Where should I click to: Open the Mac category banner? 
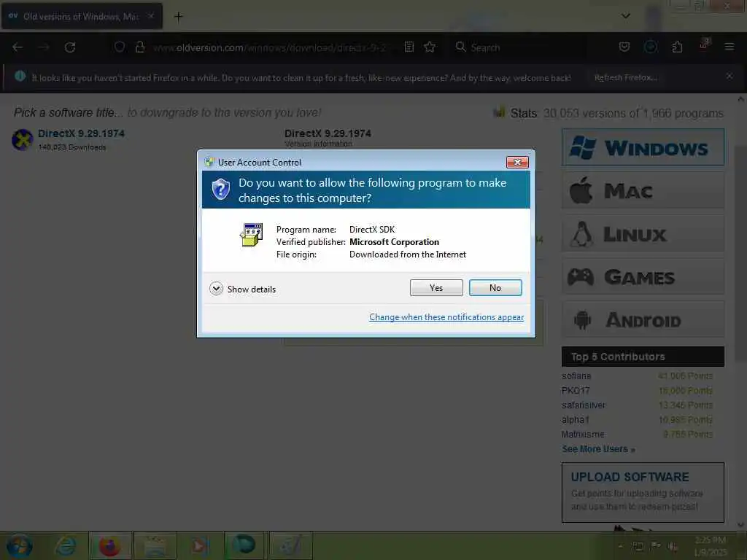[x=643, y=190]
